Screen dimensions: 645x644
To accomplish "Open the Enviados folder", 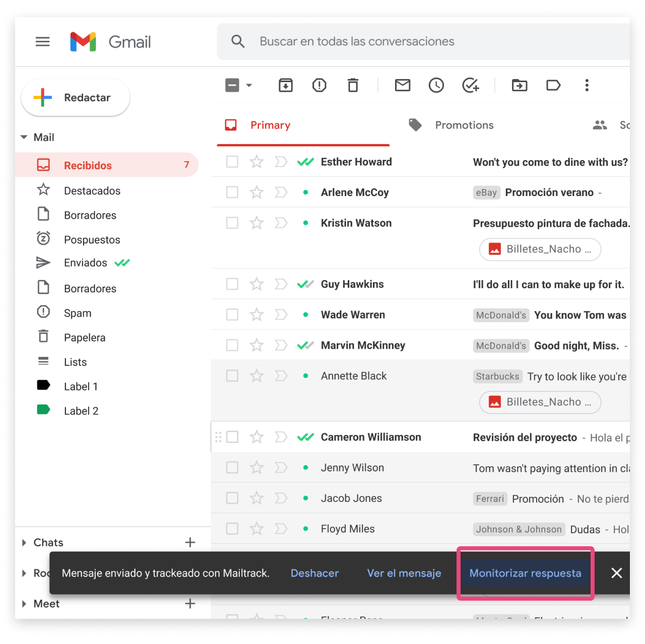I will click(x=85, y=263).
